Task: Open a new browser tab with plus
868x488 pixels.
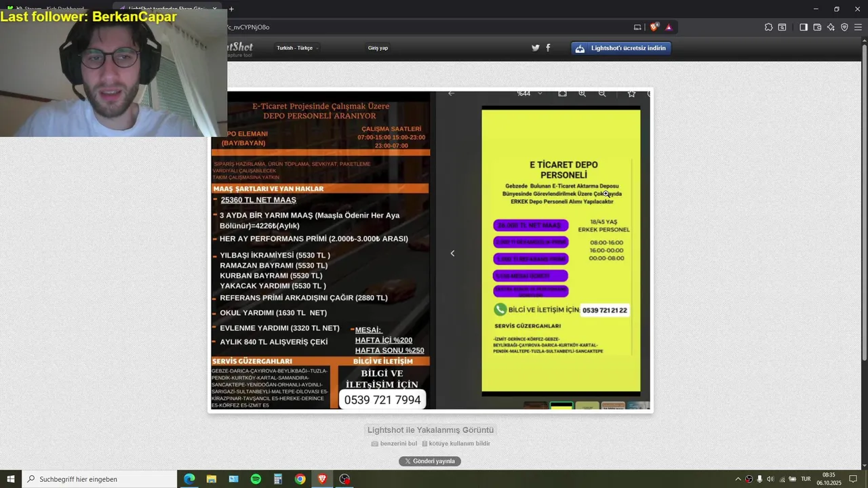Action: [231, 9]
